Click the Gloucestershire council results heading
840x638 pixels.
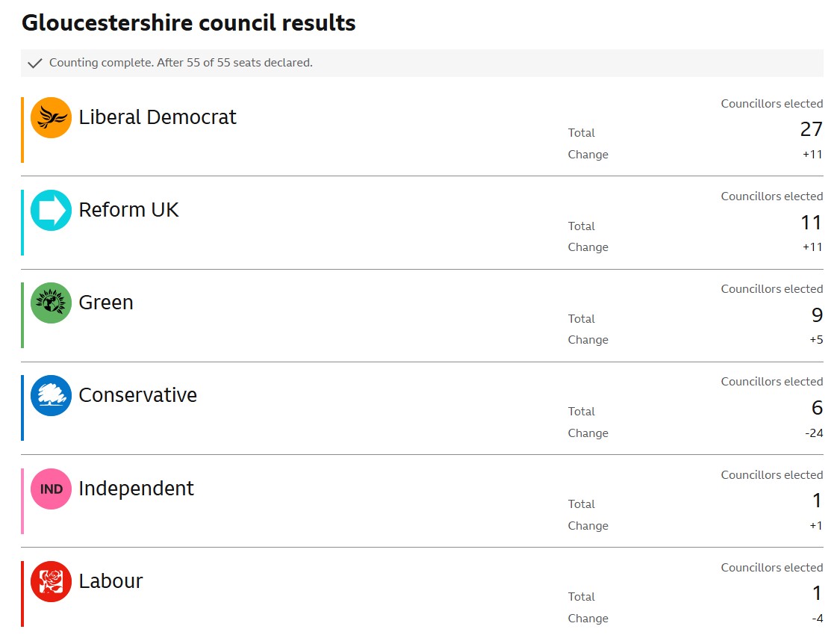(189, 23)
